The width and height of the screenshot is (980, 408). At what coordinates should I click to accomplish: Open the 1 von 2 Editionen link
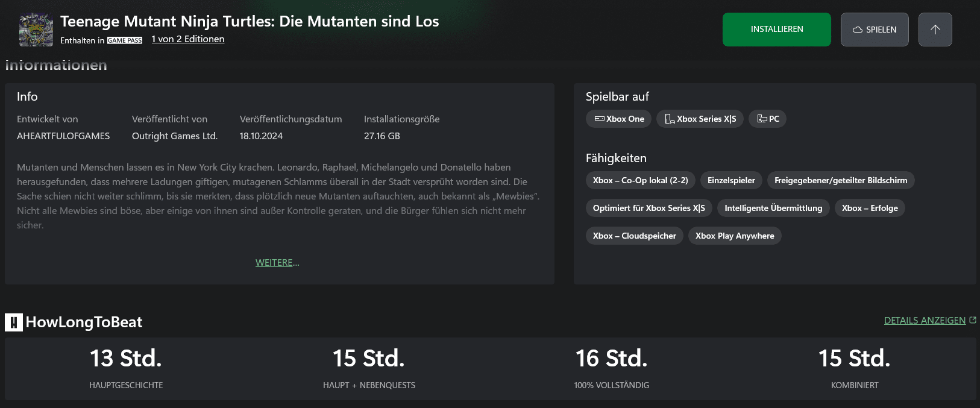[x=188, y=39]
